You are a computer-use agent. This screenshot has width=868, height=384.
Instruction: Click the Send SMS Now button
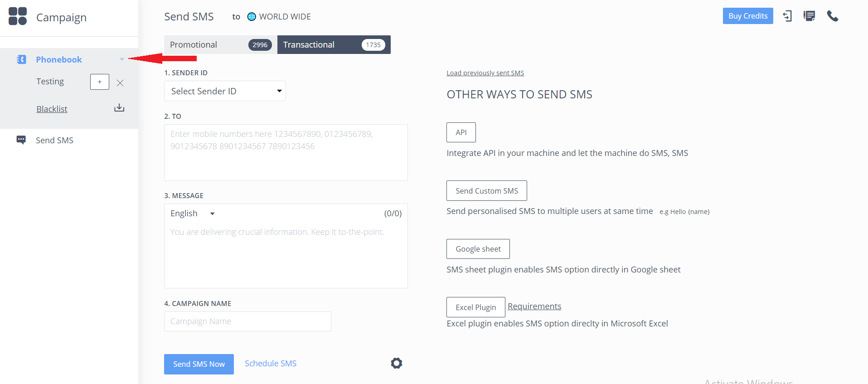click(199, 364)
